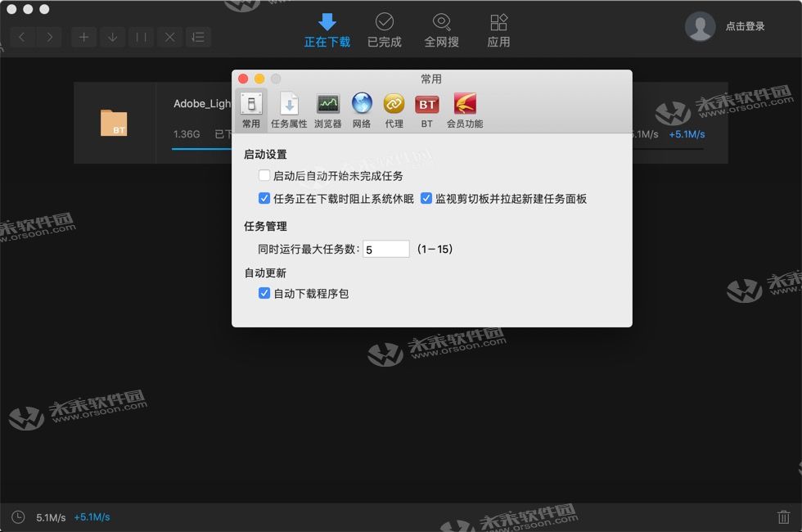Click the 1.36G file size text

tap(187, 134)
